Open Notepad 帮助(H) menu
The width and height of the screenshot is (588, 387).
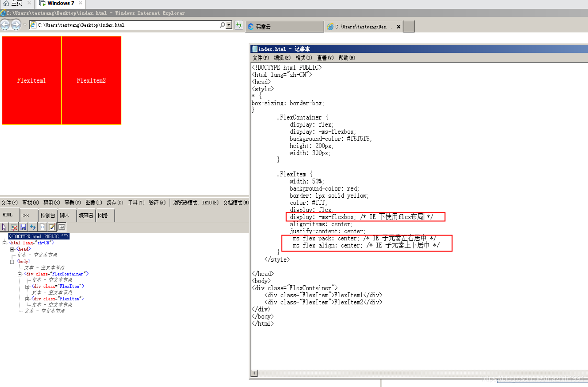346,58
